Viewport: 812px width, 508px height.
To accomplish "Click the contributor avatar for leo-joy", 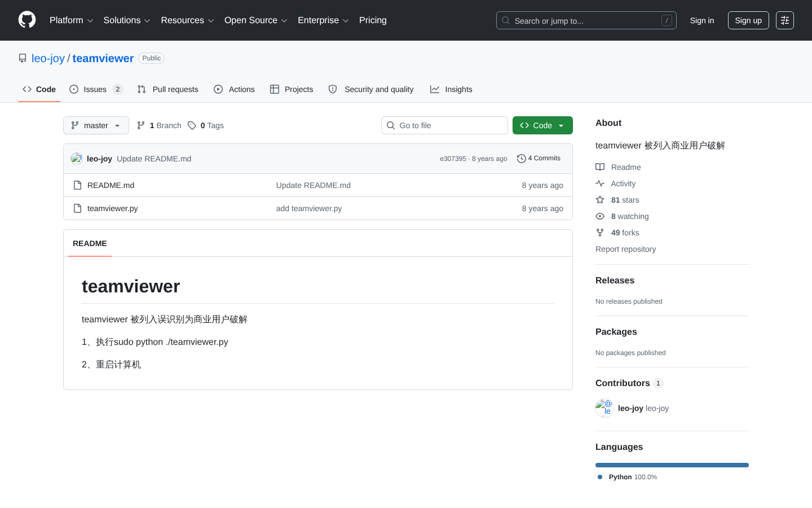I will pyautogui.click(x=604, y=408).
